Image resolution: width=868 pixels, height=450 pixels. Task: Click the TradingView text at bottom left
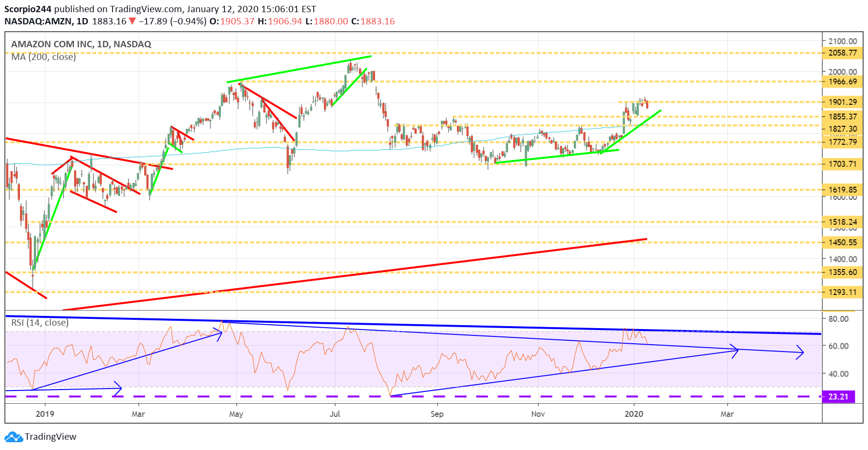pos(51,437)
